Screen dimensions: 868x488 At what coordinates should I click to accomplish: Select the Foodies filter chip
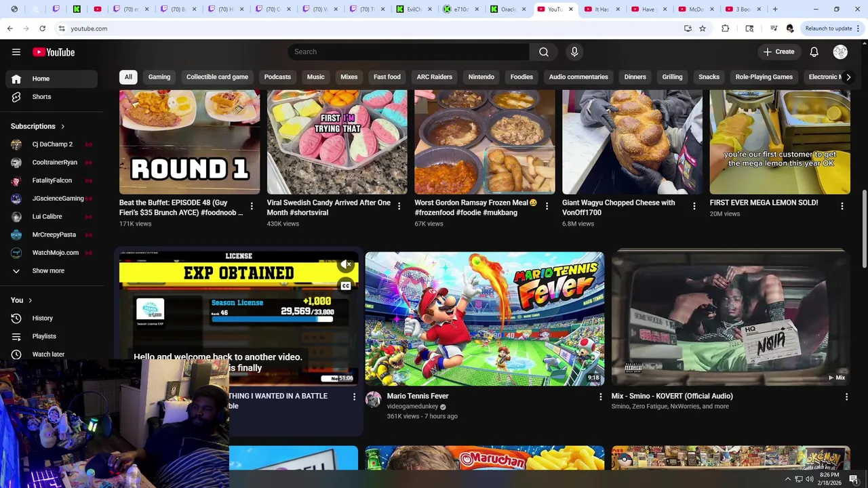(521, 77)
